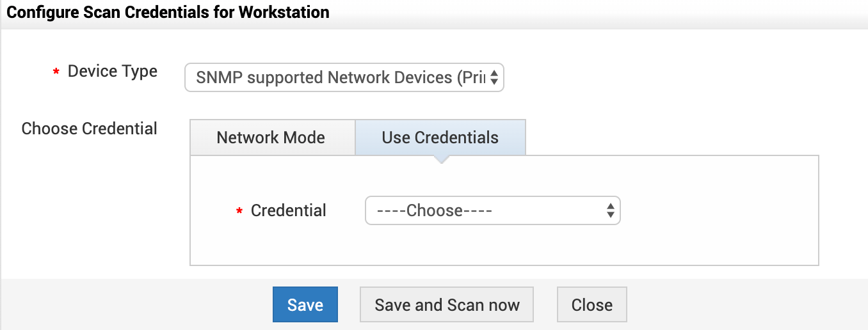868x330 pixels.
Task: Click the Save and Scan now button
Action: pyautogui.click(x=447, y=305)
